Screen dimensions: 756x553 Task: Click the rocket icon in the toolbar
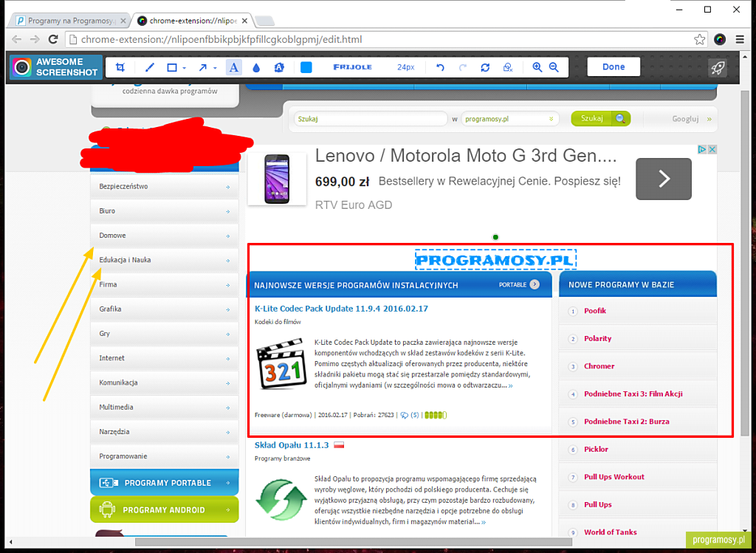coord(718,67)
